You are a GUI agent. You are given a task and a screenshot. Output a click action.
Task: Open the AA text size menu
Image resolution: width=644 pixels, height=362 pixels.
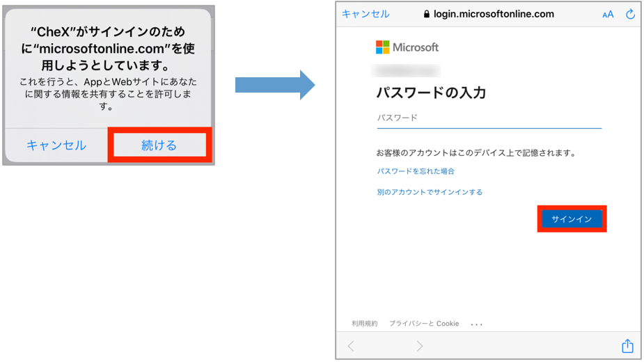coord(608,15)
